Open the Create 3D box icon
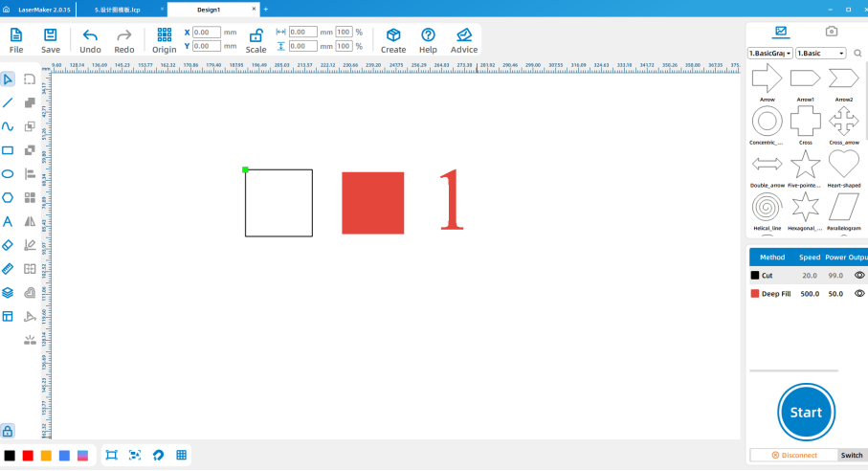 click(392, 35)
